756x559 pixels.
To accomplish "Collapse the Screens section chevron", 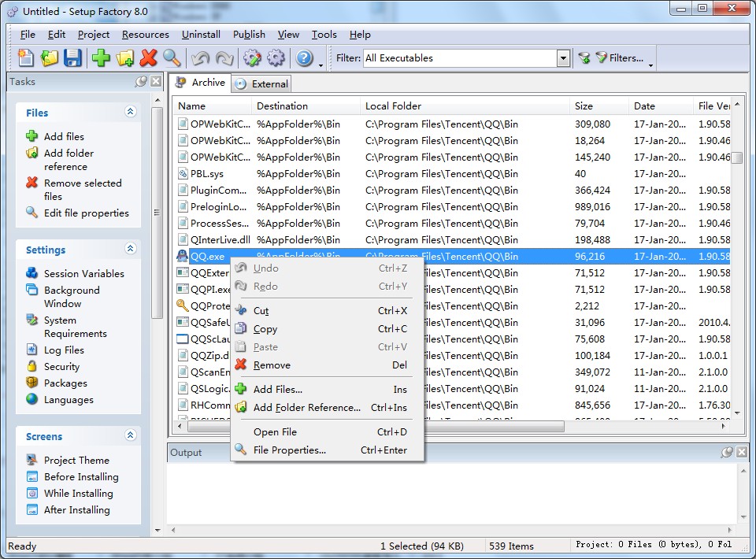I will tap(131, 435).
